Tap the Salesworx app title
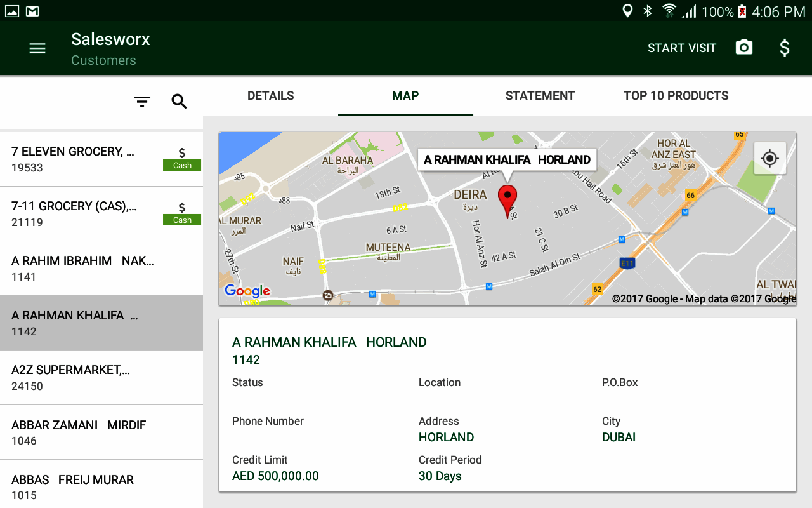This screenshot has height=508, width=812. 110,39
